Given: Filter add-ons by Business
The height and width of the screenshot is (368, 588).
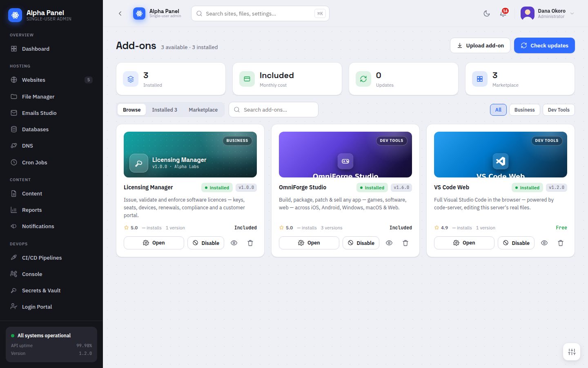Looking at the screenshot, I should pos(524,110).
